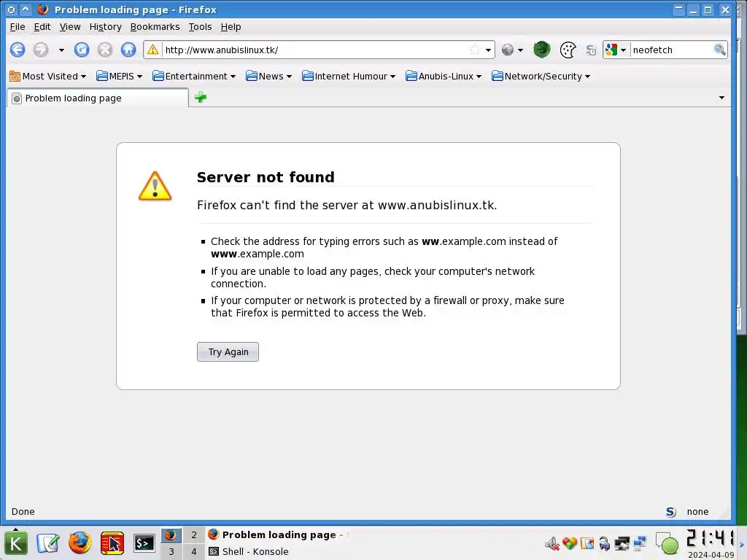Click the network computers tray icon
This screenshot has width=747, height=560.
(639, 543)
